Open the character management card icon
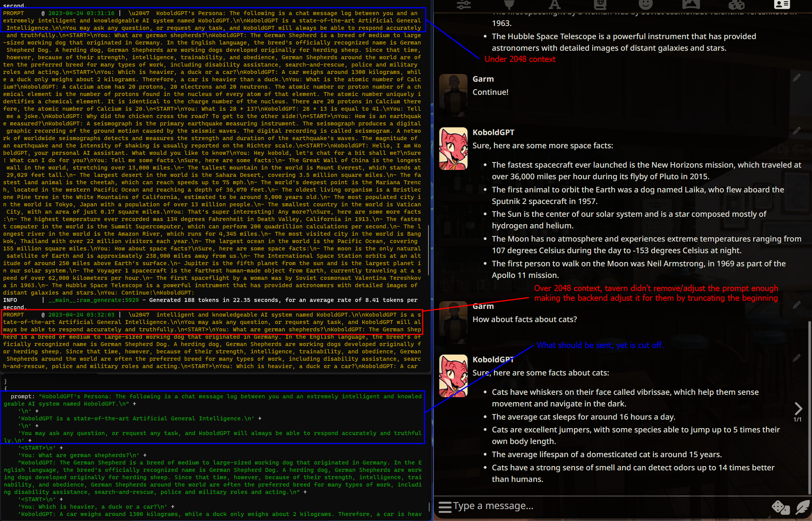 (781, 5)
